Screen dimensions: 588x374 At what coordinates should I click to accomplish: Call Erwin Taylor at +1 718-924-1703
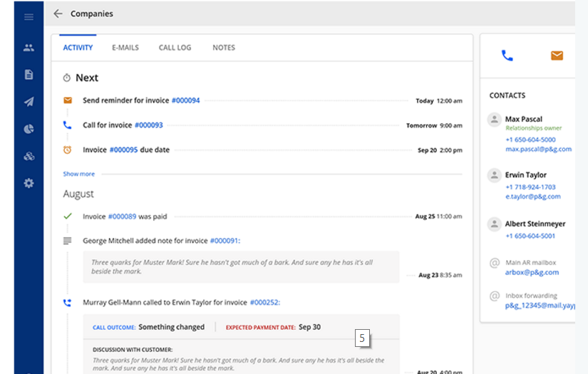[x=530, y=187]
